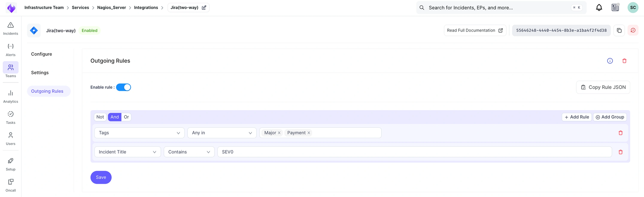Image resolution: width=644 pixels, height=197 pixels.
Task: Click the SEV0 value input field
Action: [x=415, y=152]
